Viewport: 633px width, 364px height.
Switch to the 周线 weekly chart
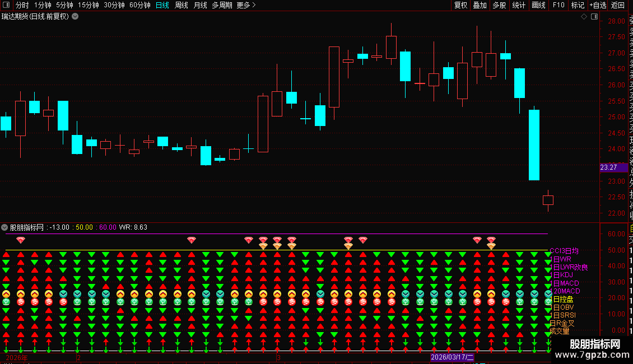point(181,5)
